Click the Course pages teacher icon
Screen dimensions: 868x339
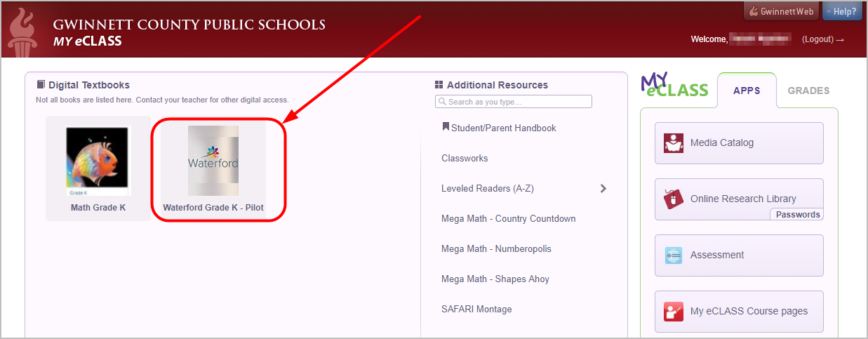[x=674, y=311]
